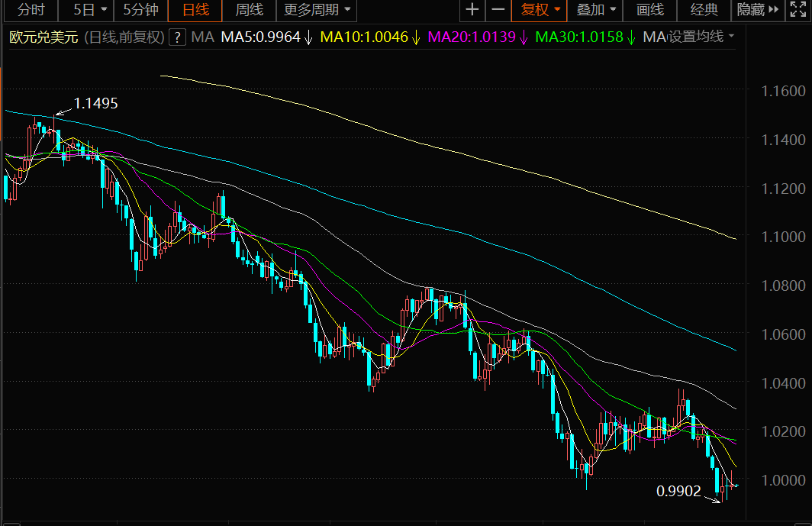
Task: Select the 日线 daily chart tab
Action: 195,10
